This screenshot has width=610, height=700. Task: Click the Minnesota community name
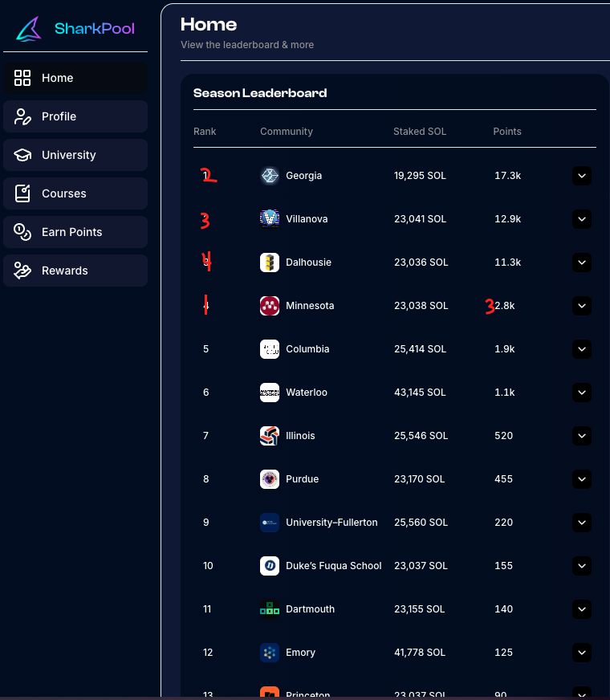coord(310,305)
